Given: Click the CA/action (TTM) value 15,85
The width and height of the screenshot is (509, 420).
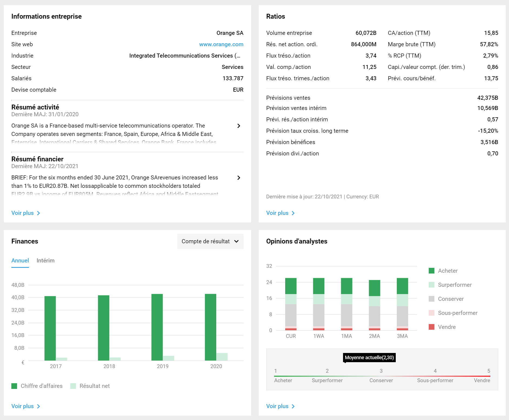Looking at the screenshot, I should click(x=491, y=33).
